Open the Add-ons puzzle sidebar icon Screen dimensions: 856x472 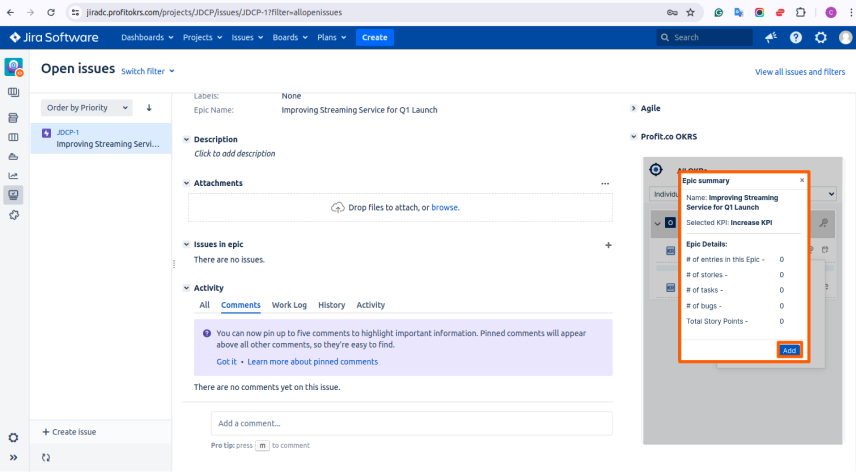13,215
